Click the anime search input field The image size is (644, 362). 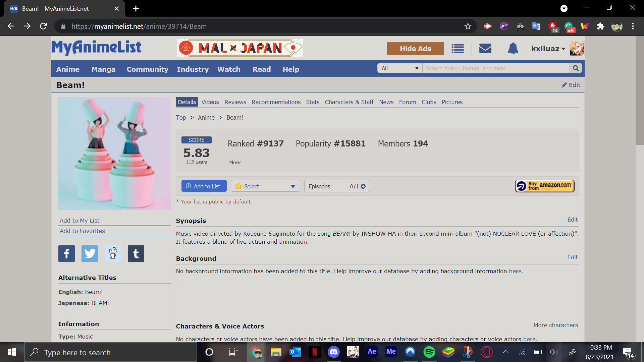coord(496,68)
